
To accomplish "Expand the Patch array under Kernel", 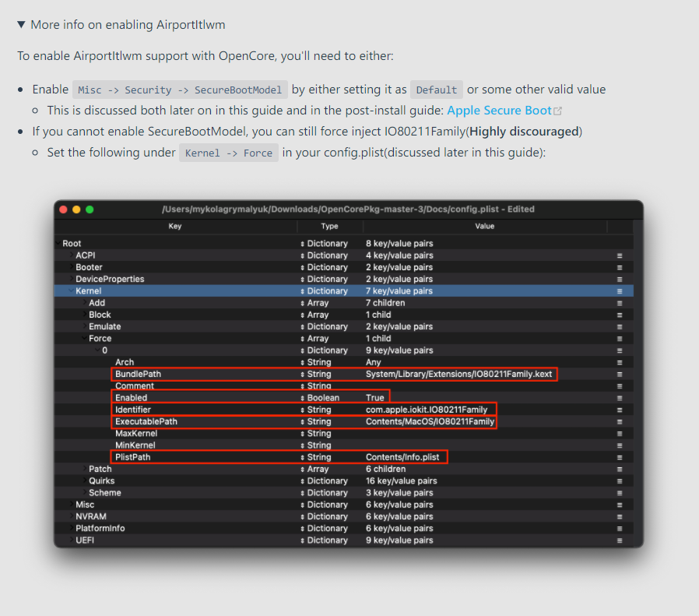I will (x=84, y=470).
